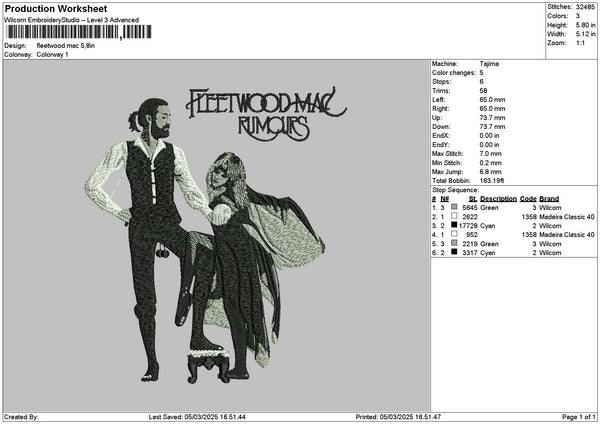This screenshot has width=600, height=424.
Task: Click the 'Colorway 1' value
Action: pyautogui.click(x=52, y=55)
